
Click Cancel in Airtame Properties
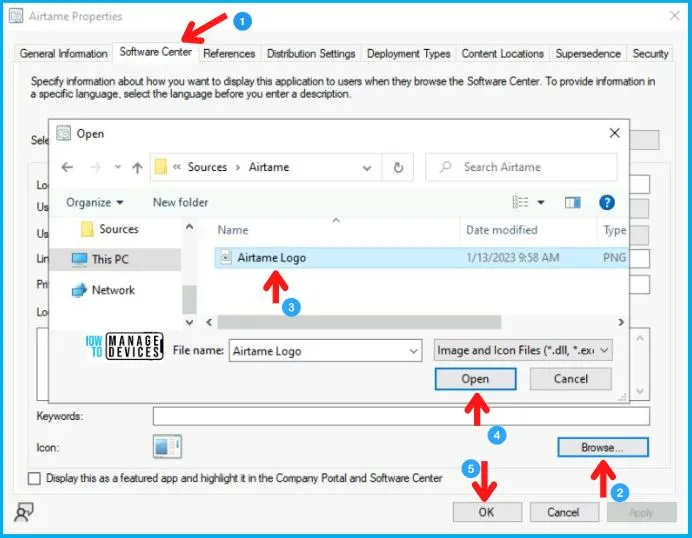click(x=564, y=512)
